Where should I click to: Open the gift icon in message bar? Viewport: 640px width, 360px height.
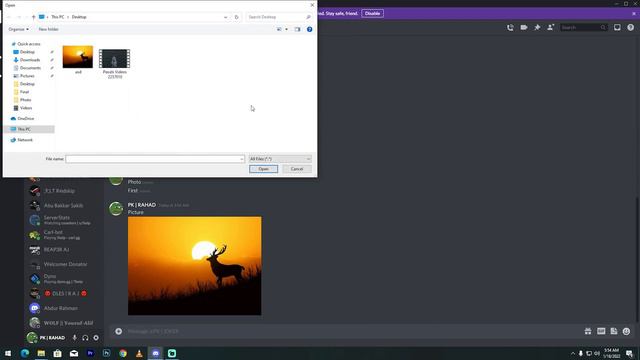[588, 331]
